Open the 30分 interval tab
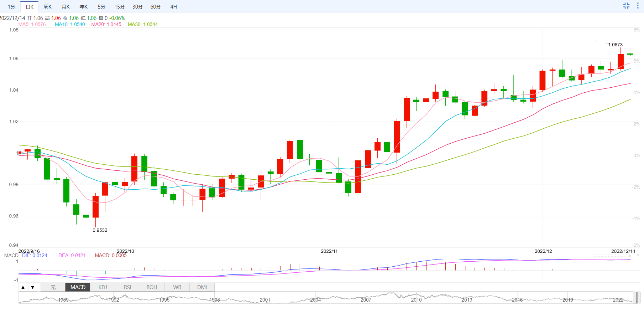Image resolution: width=644 pixels, height=313 pixels. point(138,7)
